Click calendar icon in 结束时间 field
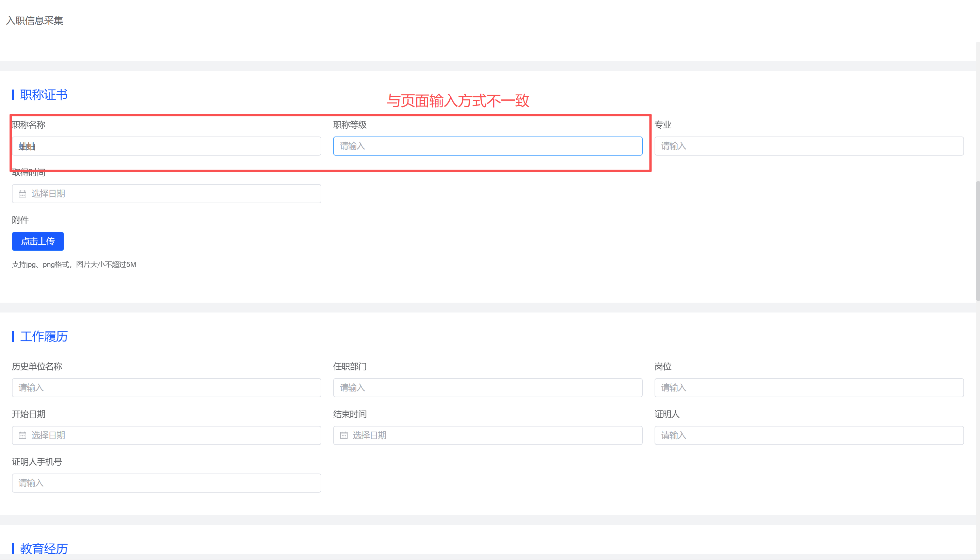The image size is (980, 560). [x=344, y=435]
